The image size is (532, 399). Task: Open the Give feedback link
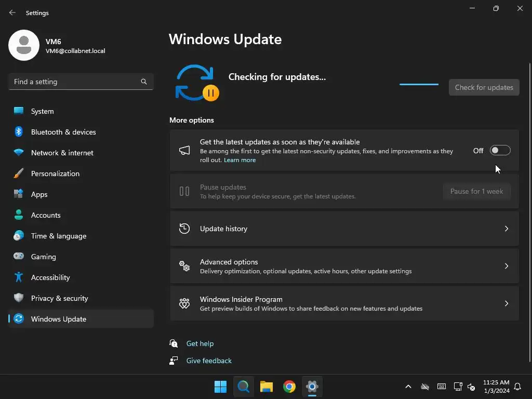coord(209,361)
